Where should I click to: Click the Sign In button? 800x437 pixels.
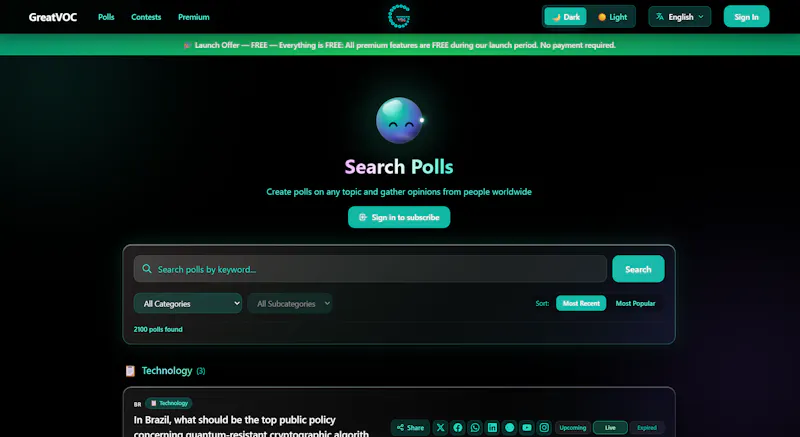(746, 17)
